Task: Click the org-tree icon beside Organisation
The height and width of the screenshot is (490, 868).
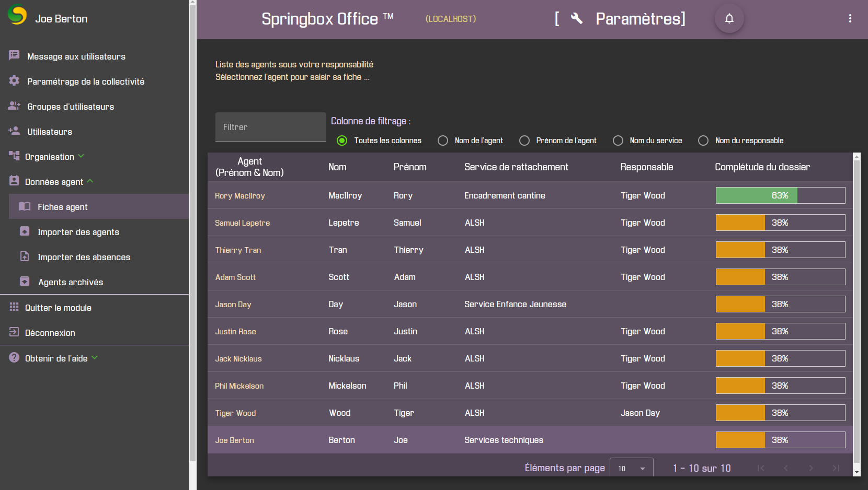Action: tap(14, 155)
